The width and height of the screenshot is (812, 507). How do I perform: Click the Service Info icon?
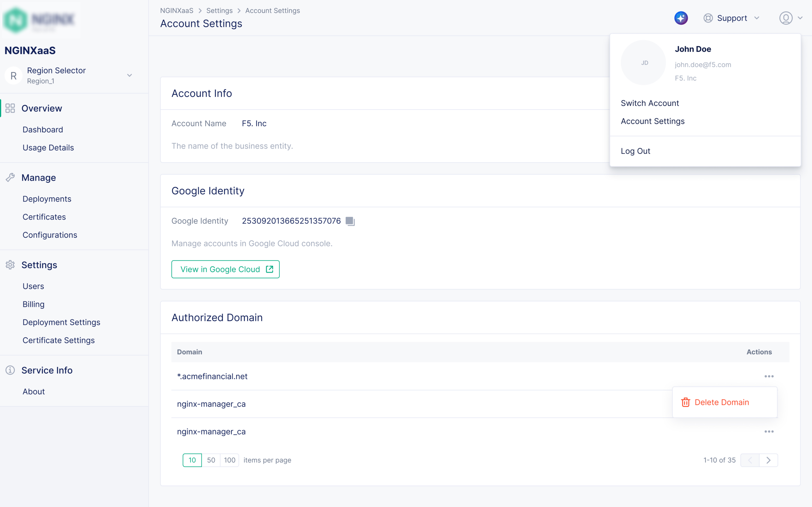[x=10, y=370]
